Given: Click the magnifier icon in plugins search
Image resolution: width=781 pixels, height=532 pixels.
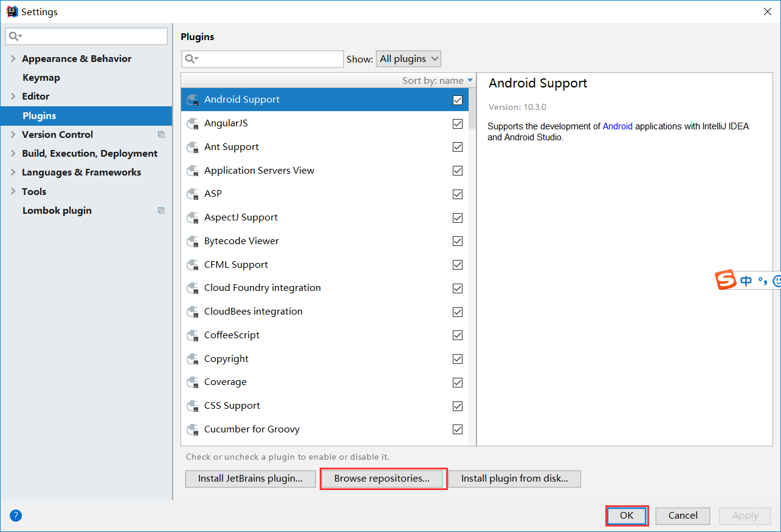Looking at the screenshot, I should pos(191,59).
